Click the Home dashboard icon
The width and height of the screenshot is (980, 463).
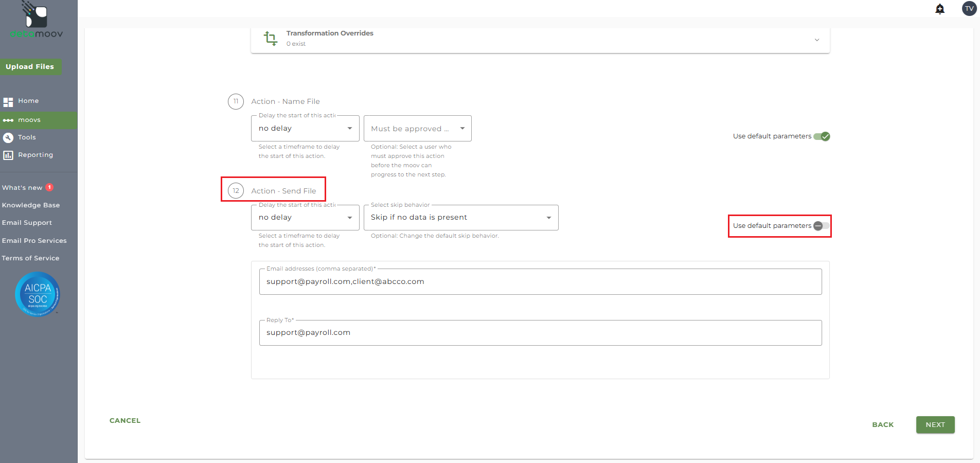(x=8, y=102)
